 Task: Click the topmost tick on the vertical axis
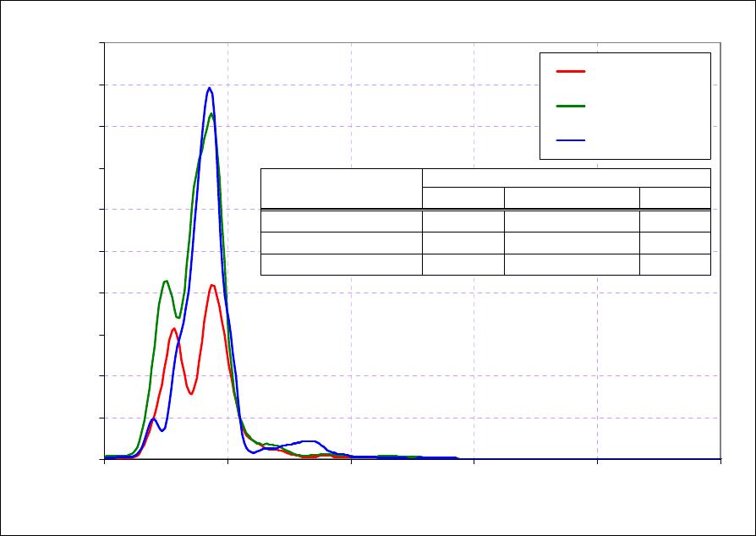[x=104, y=42]
